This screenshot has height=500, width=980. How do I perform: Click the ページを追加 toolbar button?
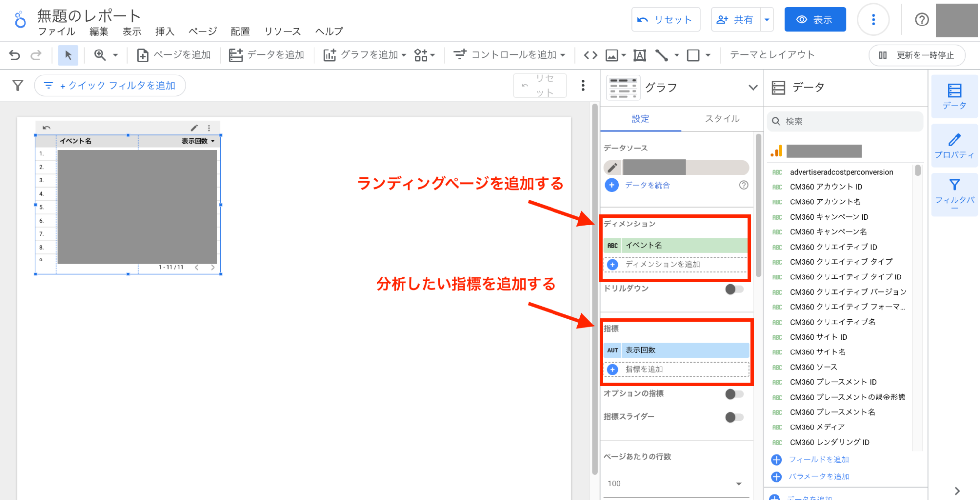coord(174,55)
